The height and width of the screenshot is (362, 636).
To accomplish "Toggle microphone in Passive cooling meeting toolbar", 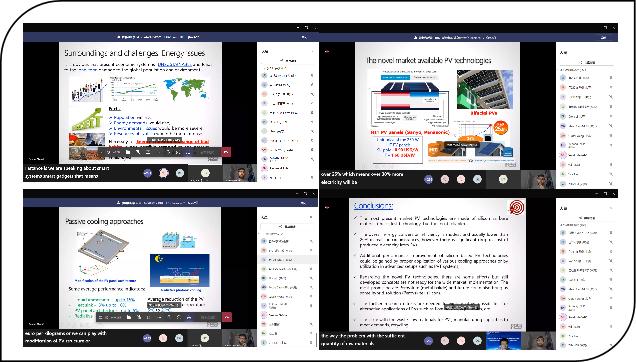I will click(139, 317).
